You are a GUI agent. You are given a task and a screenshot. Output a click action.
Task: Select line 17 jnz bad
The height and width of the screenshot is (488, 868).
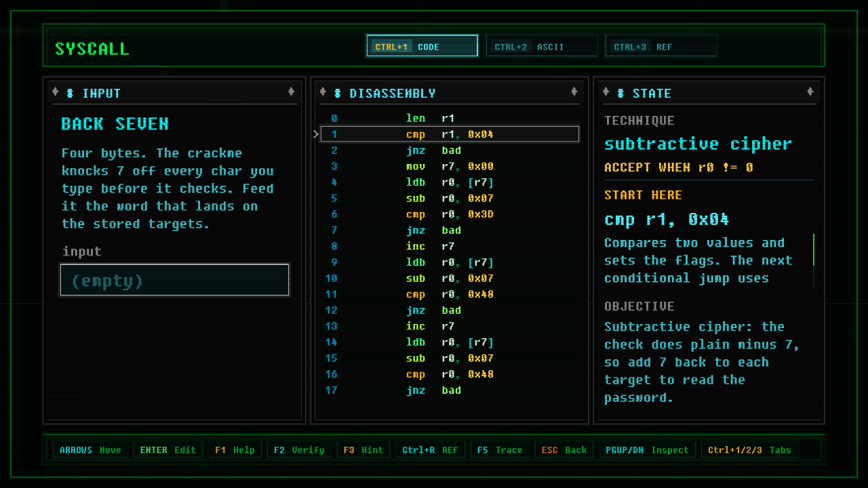(450, 390)
